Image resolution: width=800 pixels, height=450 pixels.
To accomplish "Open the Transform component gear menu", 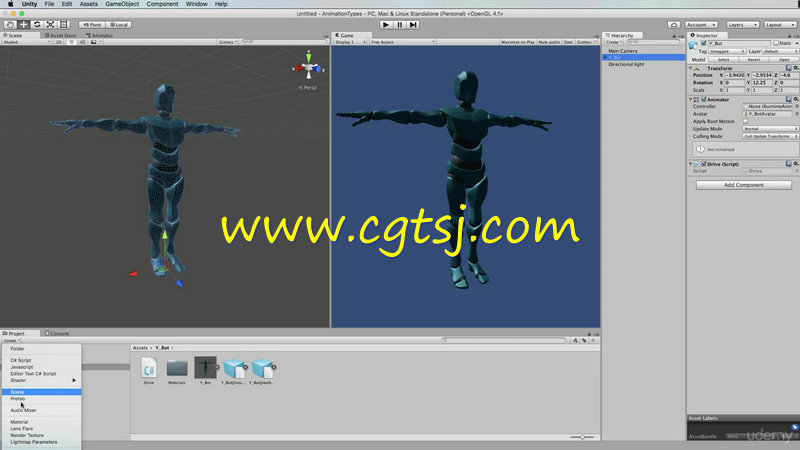I will point(796,68).
